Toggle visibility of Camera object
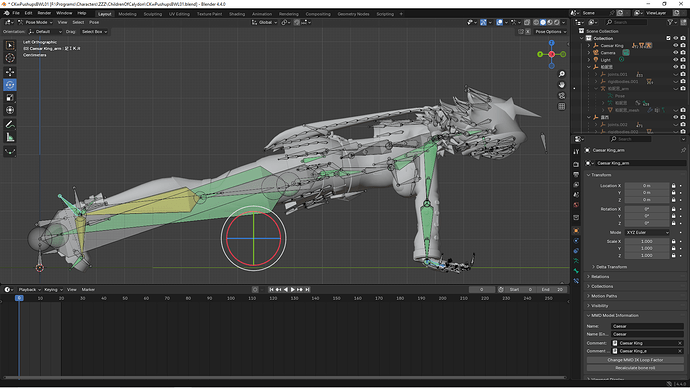Screen dimensions: 690x388 [x=675, y=52]
